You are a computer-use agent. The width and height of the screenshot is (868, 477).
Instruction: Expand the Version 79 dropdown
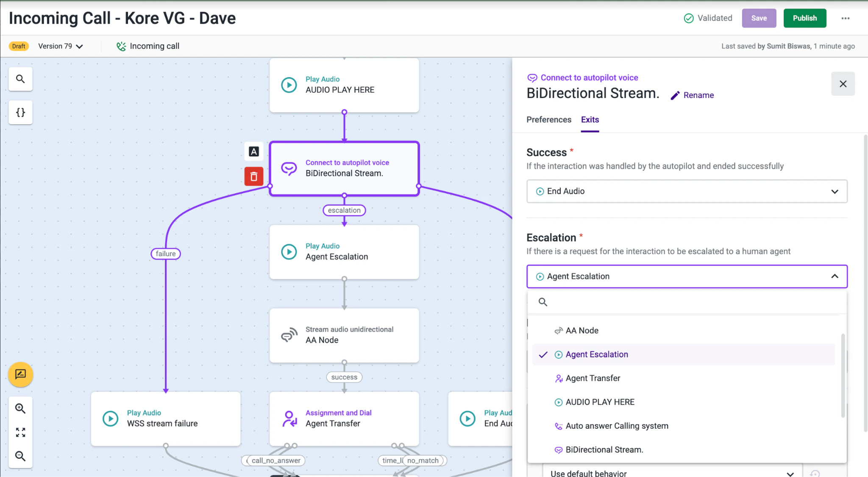click(80, 46)
